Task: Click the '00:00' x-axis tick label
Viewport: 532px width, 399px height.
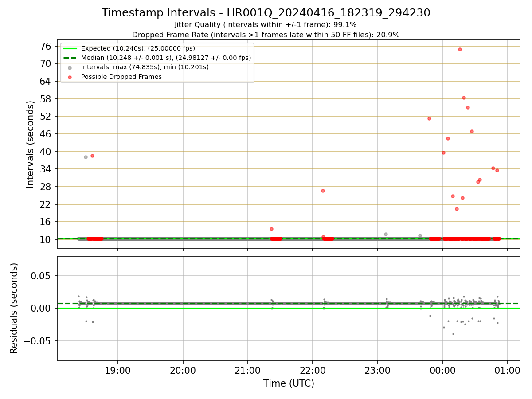Action: point(442,371)
